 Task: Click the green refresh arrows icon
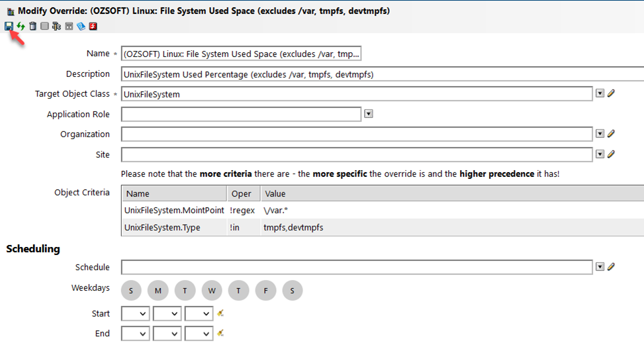(x=21, y=26)
